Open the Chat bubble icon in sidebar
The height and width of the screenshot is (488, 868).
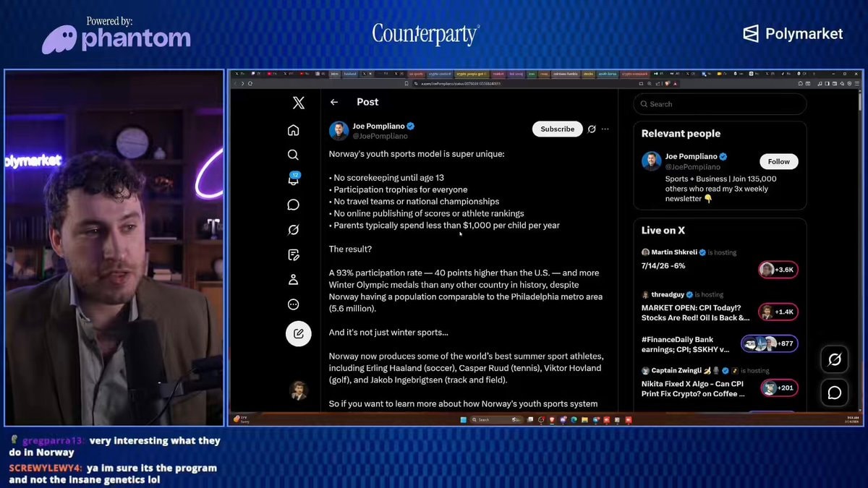(x=293, y=205)
